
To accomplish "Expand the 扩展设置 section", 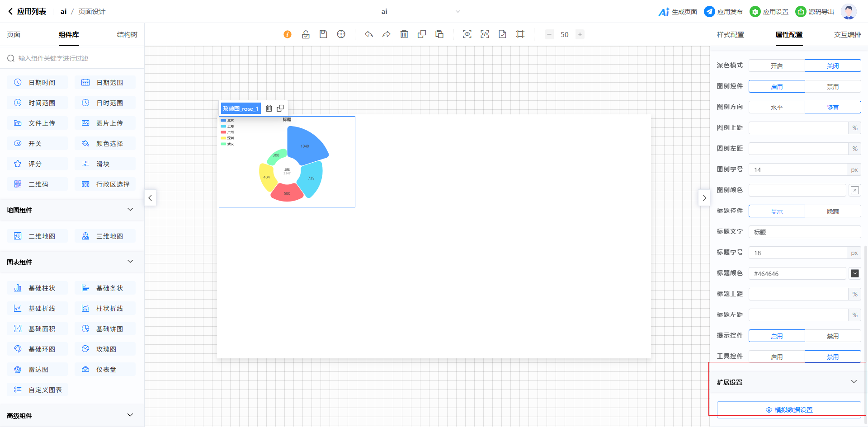I will [x=854, y=382].
